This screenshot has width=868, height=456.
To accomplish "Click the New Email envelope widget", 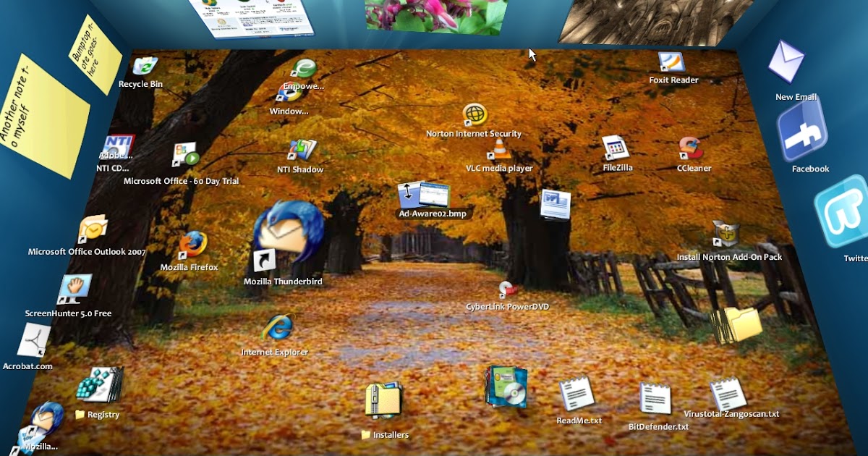I will tap(786, 62).
